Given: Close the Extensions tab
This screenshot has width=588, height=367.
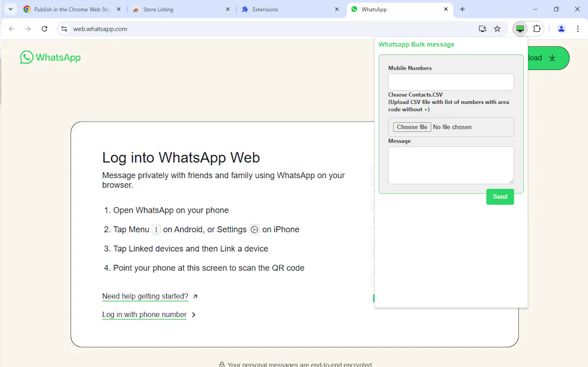Looking at the screenshot, I should pyautogui.click(x=337, y=9).
